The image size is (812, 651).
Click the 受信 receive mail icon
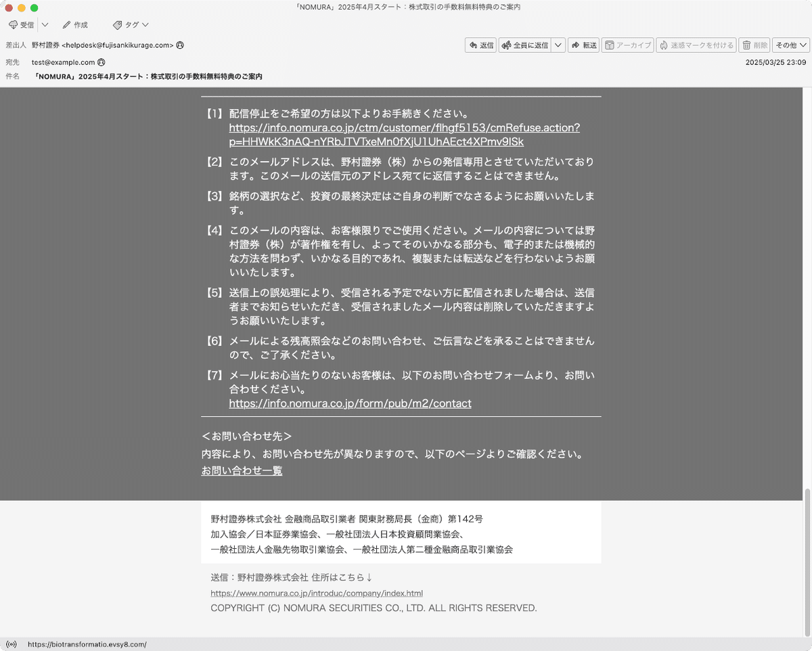(14, 24)
